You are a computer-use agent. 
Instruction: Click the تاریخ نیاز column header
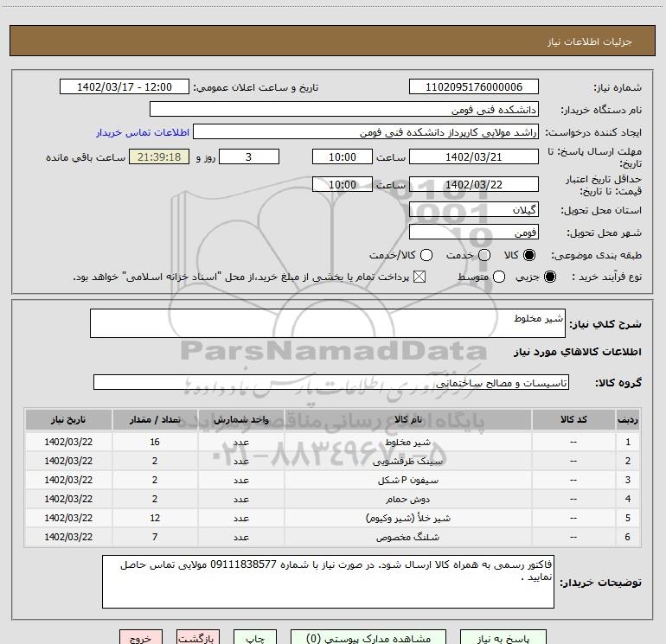pyautogui.click(x=68, y=419)
